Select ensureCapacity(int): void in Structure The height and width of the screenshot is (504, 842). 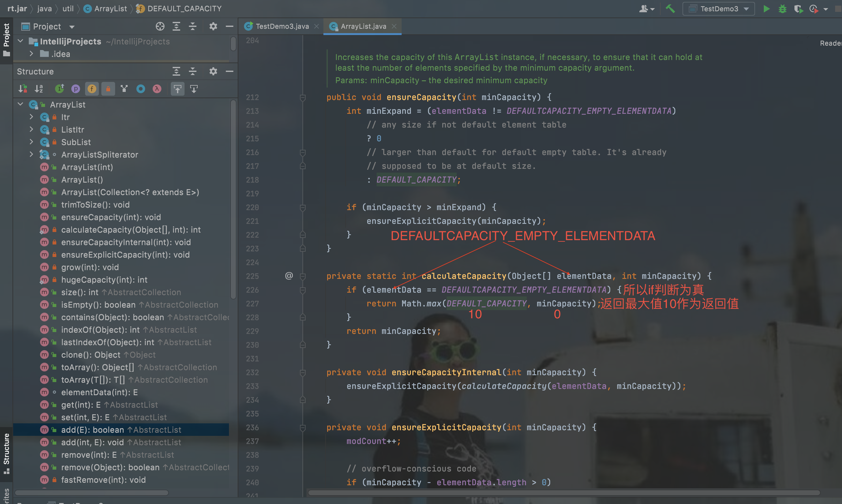(x=111, y=217)
